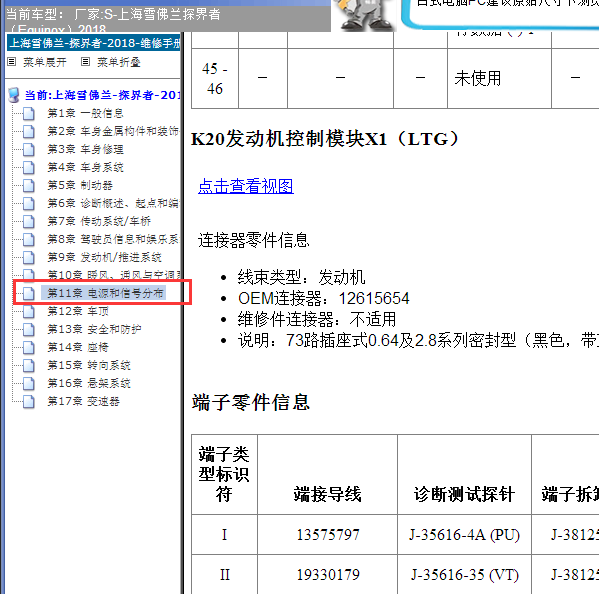Viewport: 599px width, 594px height.
Task: Click page icon for 第3章 车身修理
Action: pyautogui.click(x=29, y=149)
